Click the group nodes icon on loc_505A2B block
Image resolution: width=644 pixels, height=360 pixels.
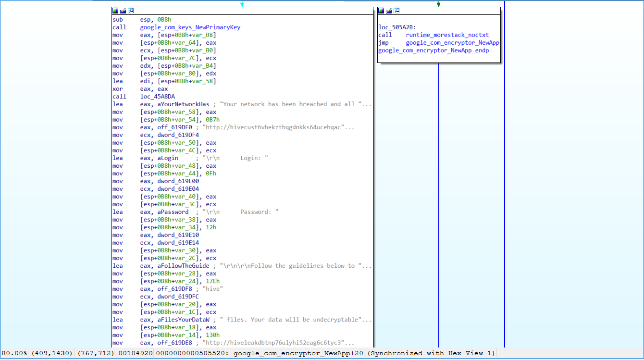[x=396, y=11]
